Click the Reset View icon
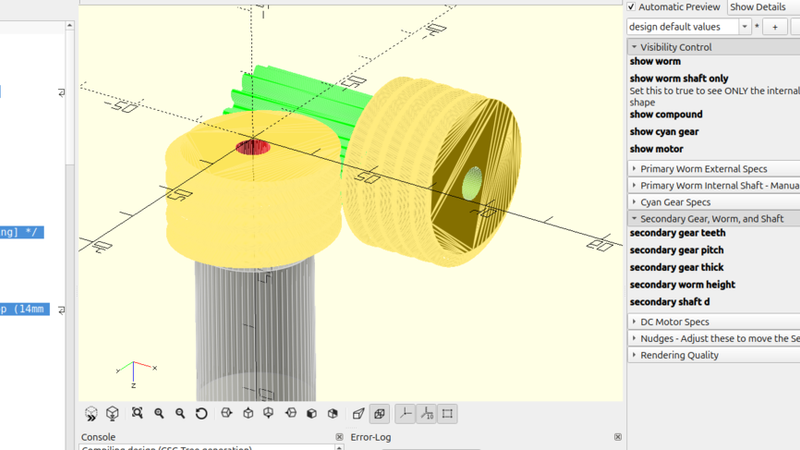This screenshot has width=800, height=450. tap(201, 413)
